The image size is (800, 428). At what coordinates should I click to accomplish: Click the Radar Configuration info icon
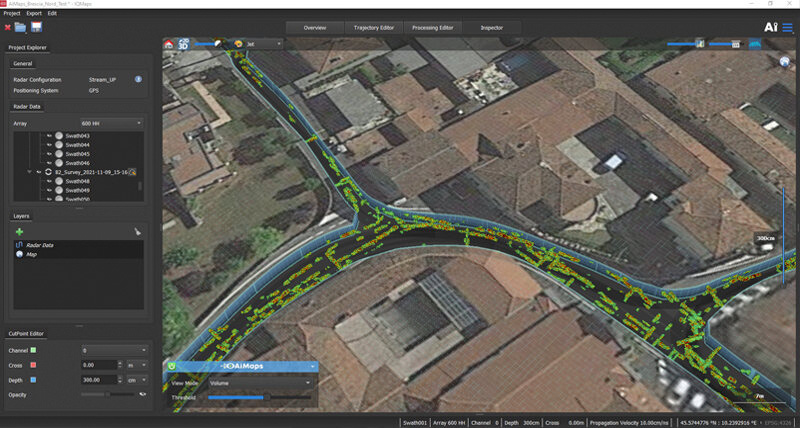coord(138,79)
